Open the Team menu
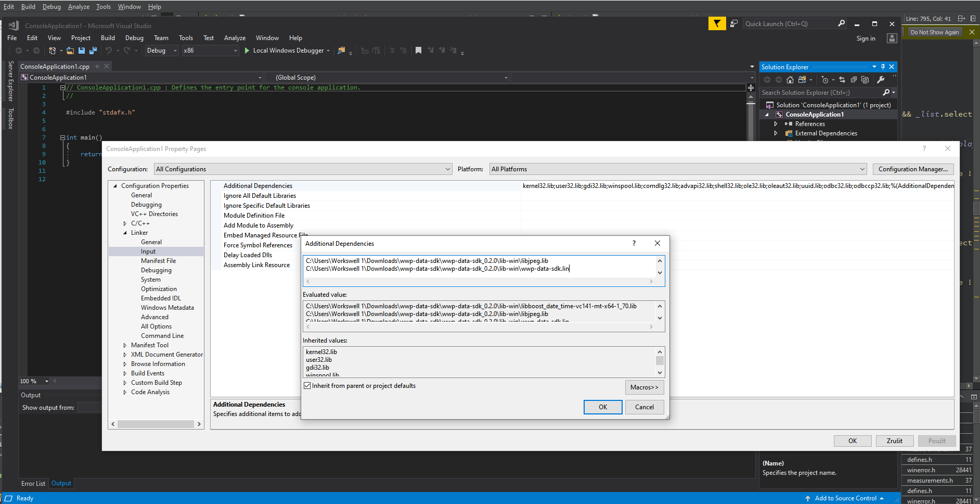 pos(161,38)
